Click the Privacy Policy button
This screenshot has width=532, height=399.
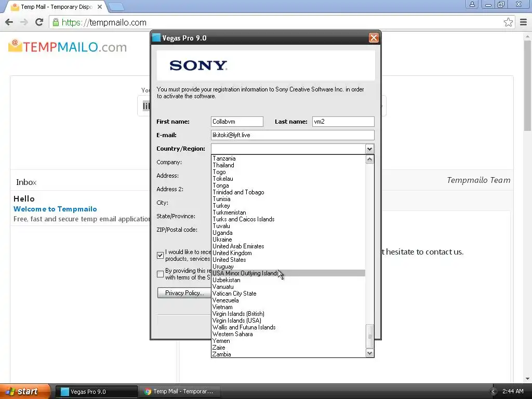(x=184, y=293)
